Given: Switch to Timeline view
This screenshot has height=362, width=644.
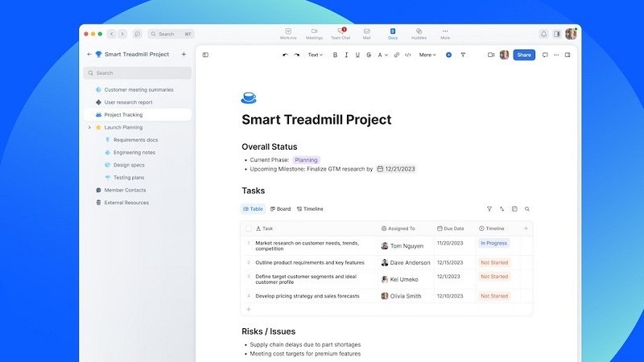Looking at the screenshot, I should (x=310, y=209).
